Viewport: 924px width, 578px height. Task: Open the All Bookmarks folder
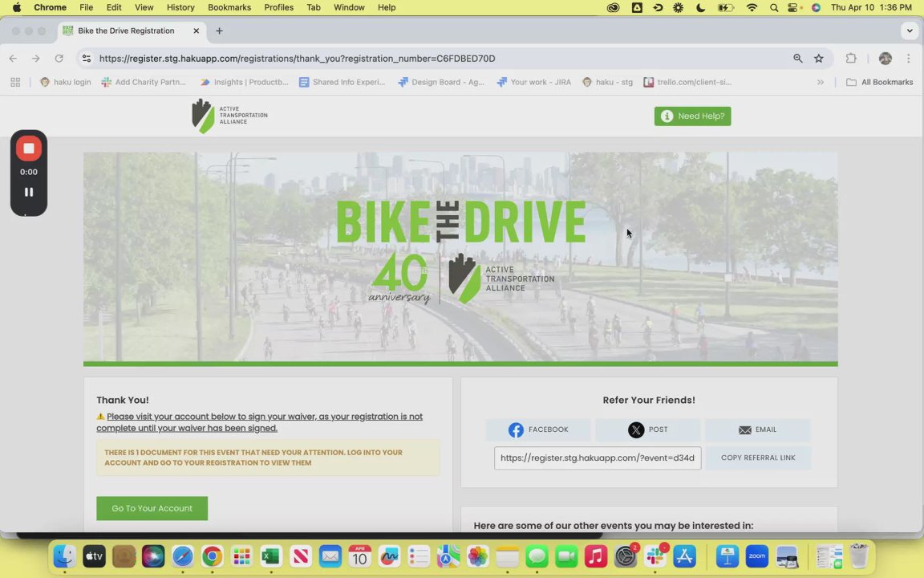880,82
